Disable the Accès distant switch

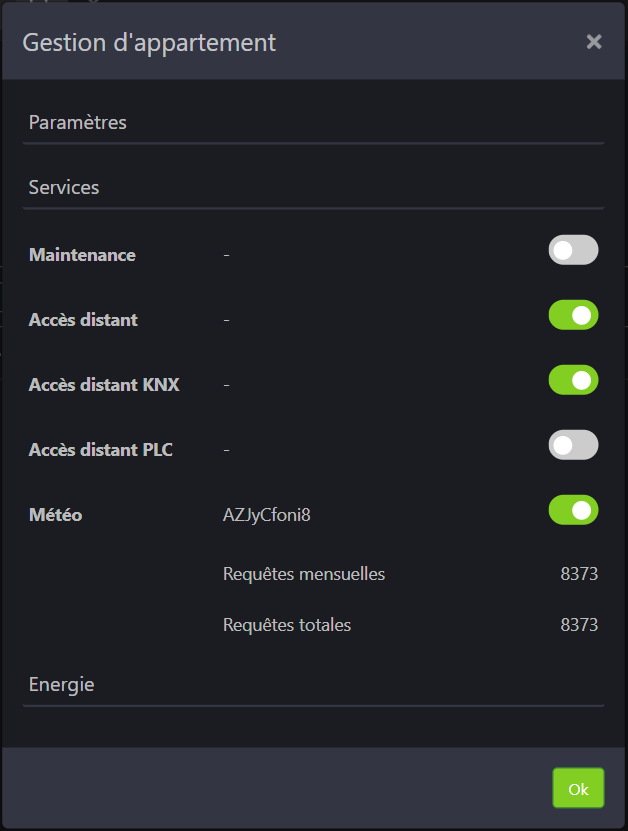click(x=573, y=315)
